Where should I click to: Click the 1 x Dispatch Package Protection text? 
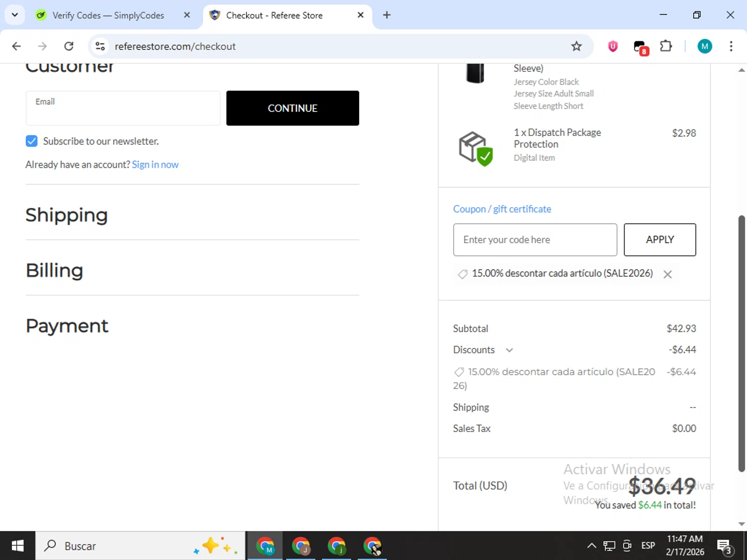click(x=557, y=138)
